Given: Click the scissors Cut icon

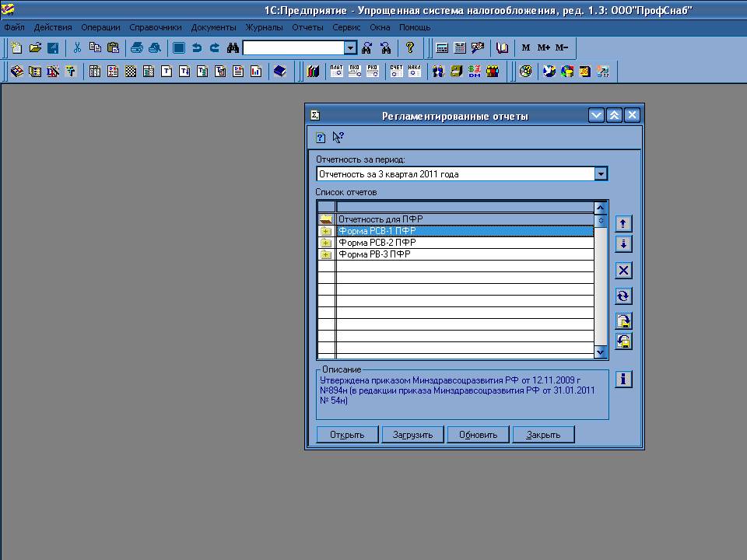Looking at the screenshot, I should pyautogui.click(x=77, y=47).
